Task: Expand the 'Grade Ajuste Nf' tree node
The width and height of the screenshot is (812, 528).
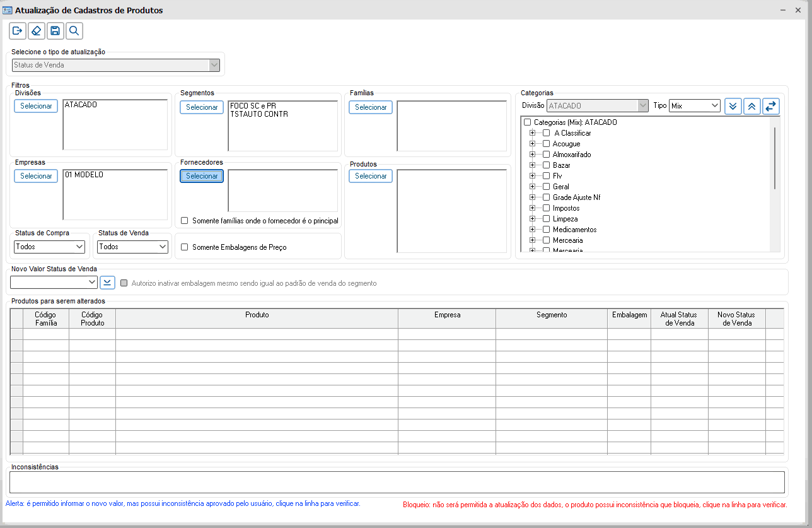Action: point(533,197)
